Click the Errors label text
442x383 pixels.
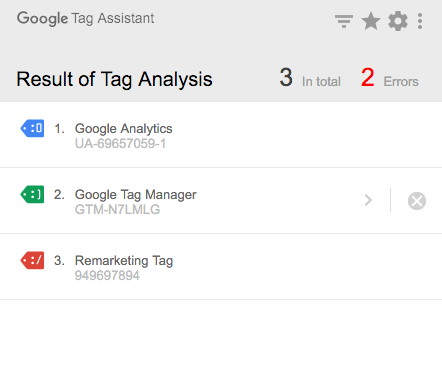click(x=401, y=82)
